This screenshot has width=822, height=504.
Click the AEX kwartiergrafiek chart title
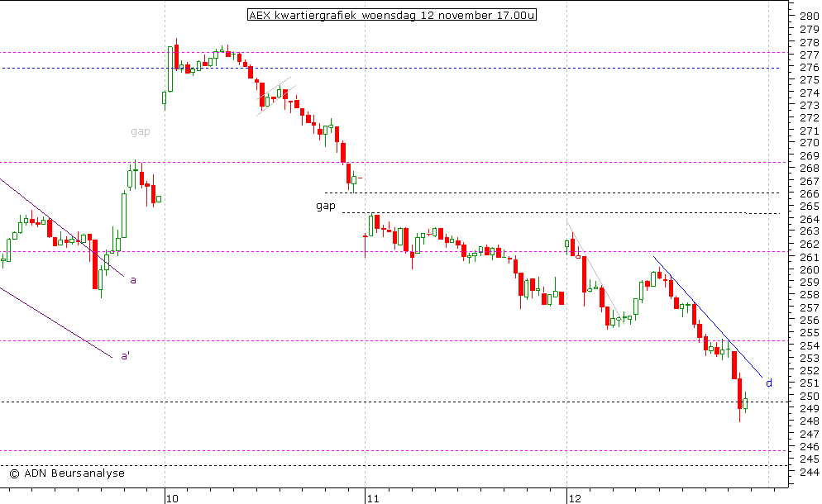click(392, 15)
